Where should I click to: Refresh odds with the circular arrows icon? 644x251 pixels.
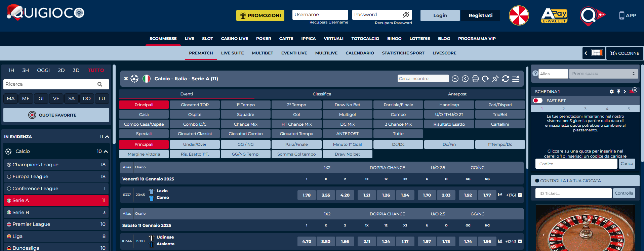coord(505,79)
